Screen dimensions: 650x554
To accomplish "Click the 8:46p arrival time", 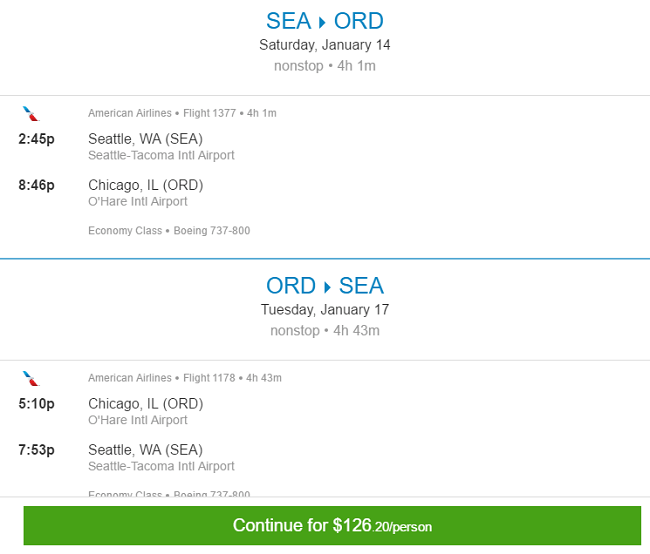I will (x=36, y=185).
